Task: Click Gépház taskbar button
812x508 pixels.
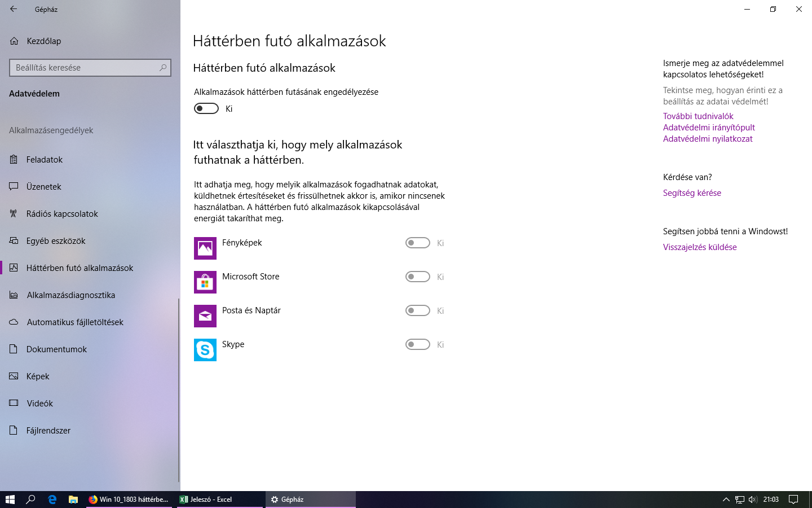Action: point(311,500)
